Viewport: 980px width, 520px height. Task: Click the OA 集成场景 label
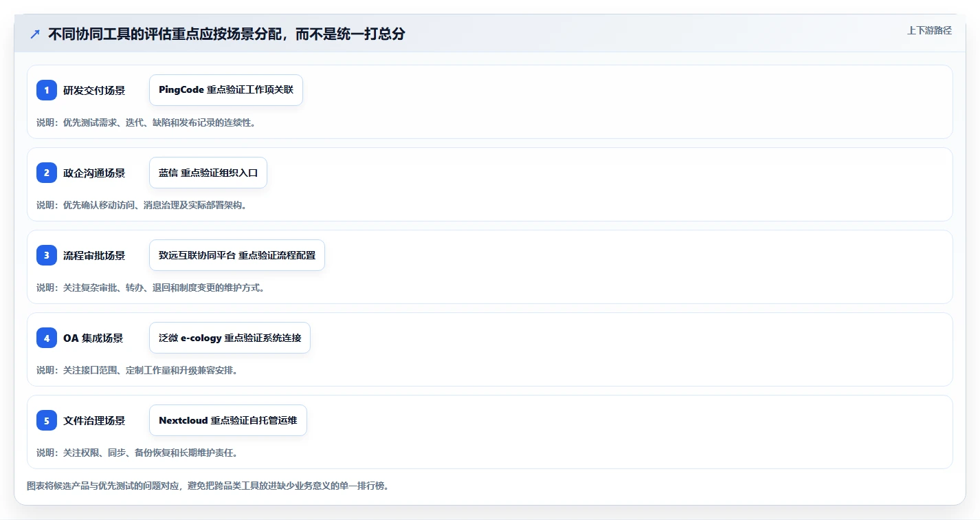[93, 338]
